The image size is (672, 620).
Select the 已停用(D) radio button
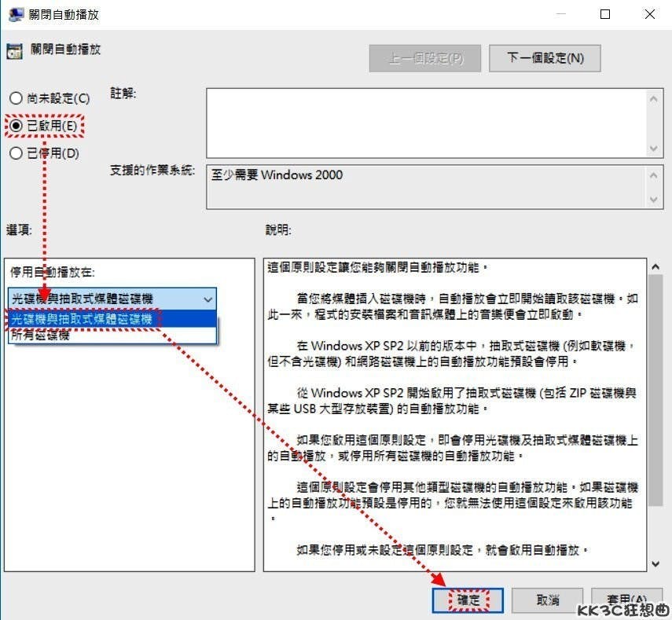(x=44, y=153)
